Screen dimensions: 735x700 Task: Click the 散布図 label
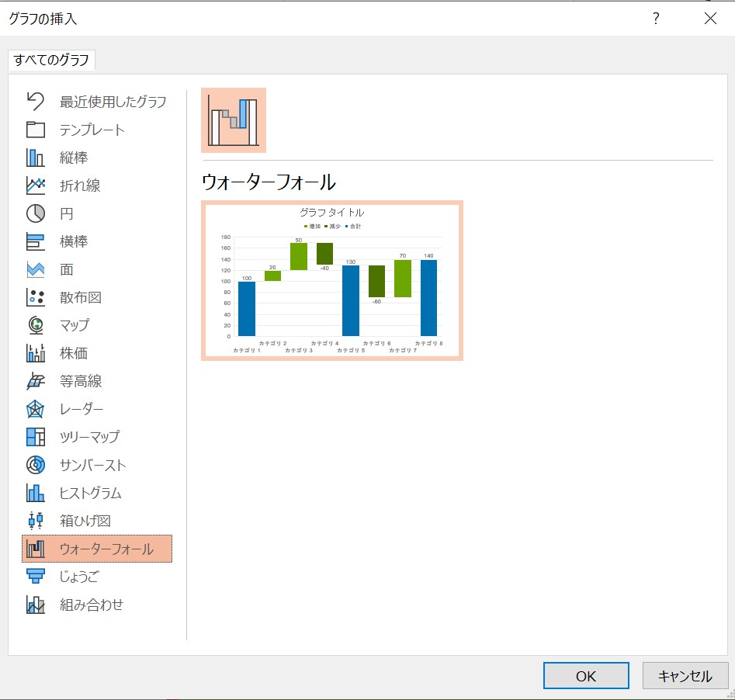[81, 297]
